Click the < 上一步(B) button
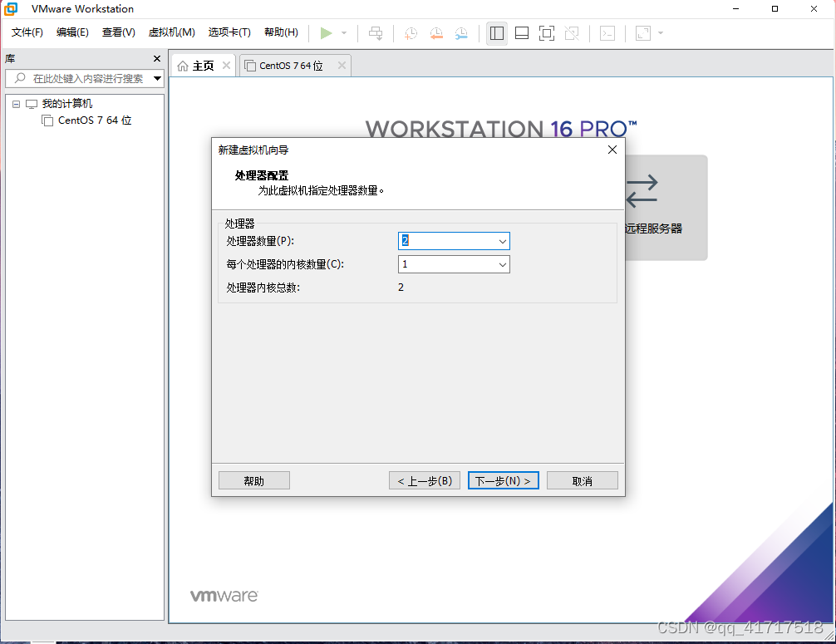Image resolution: width=836 pixels, height=644 pixels. click(425, 480)
